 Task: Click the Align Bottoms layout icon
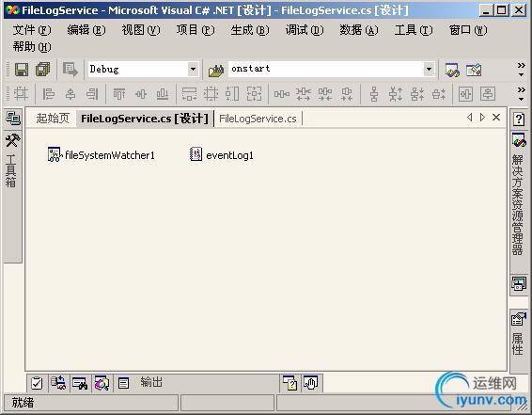pyautogui.click(x=163, y=94)
